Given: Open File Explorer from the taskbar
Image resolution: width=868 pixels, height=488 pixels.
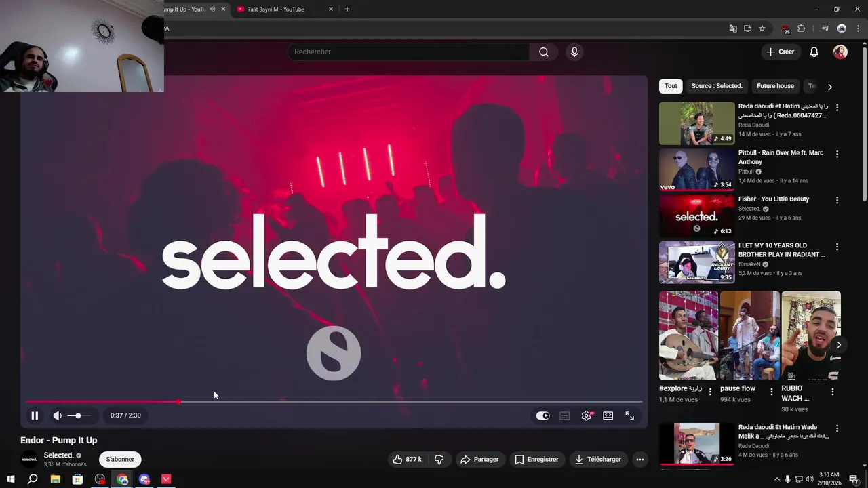Looking at the screenshot, I should [55, 479].
